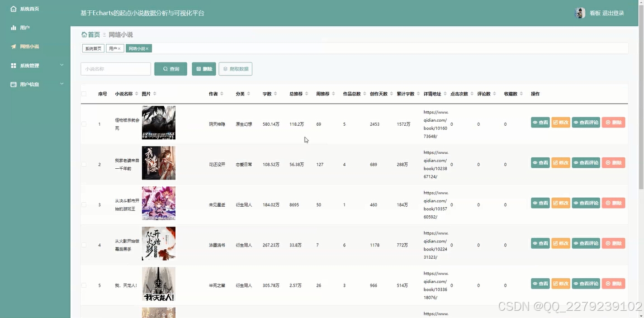Viewport: 644px width, 318px height.
Task: Expand the 用户信息 sidebar menu
Action: point(37,84)
